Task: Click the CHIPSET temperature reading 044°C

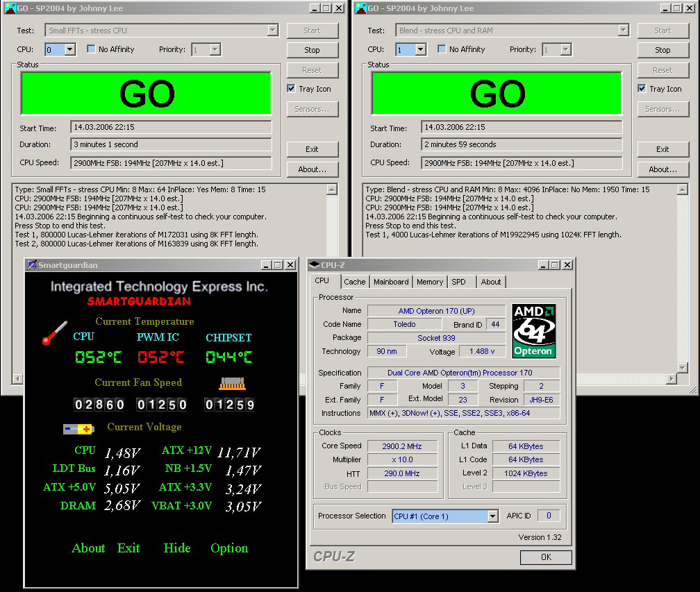Action: click(229, 357)
